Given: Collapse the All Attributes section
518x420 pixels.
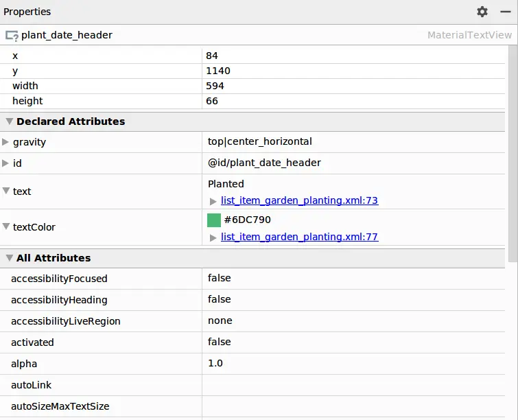Looking at the screenshot, I should [x=9, y=258].
